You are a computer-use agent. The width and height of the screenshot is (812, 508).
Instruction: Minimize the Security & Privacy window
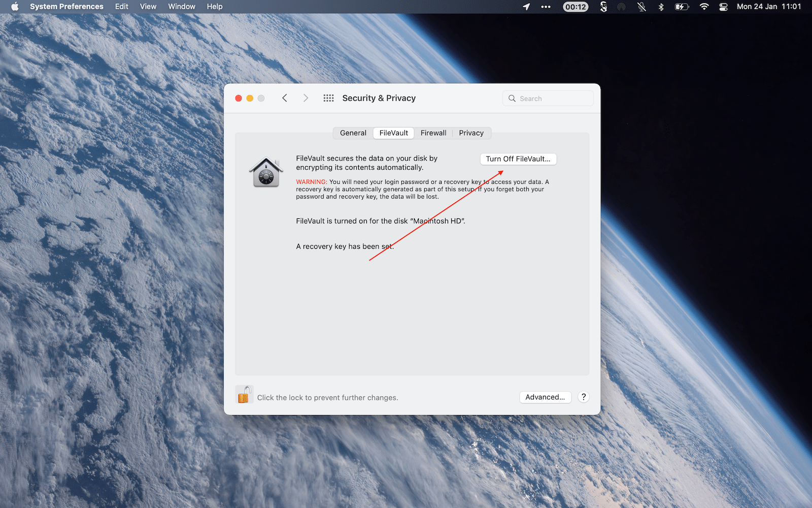coord(250,98)
